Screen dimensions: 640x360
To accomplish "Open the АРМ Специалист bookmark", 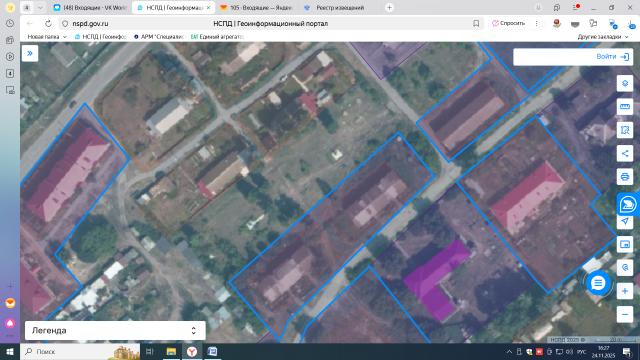I will pos(159,37).
